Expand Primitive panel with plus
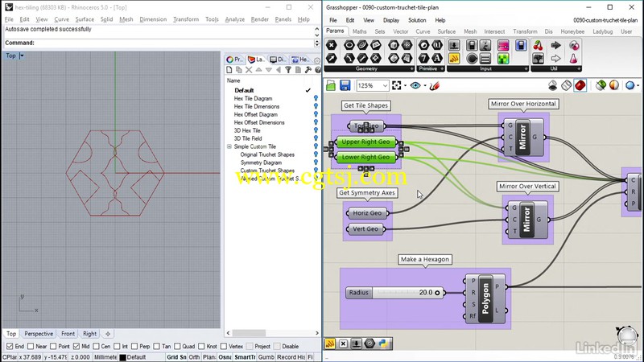 tap(442, 68)
